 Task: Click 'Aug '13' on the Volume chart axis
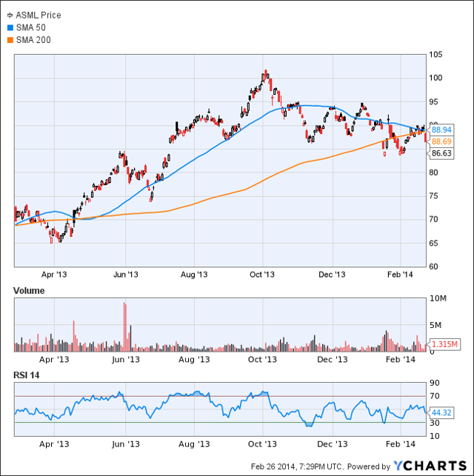coord(194,360)
